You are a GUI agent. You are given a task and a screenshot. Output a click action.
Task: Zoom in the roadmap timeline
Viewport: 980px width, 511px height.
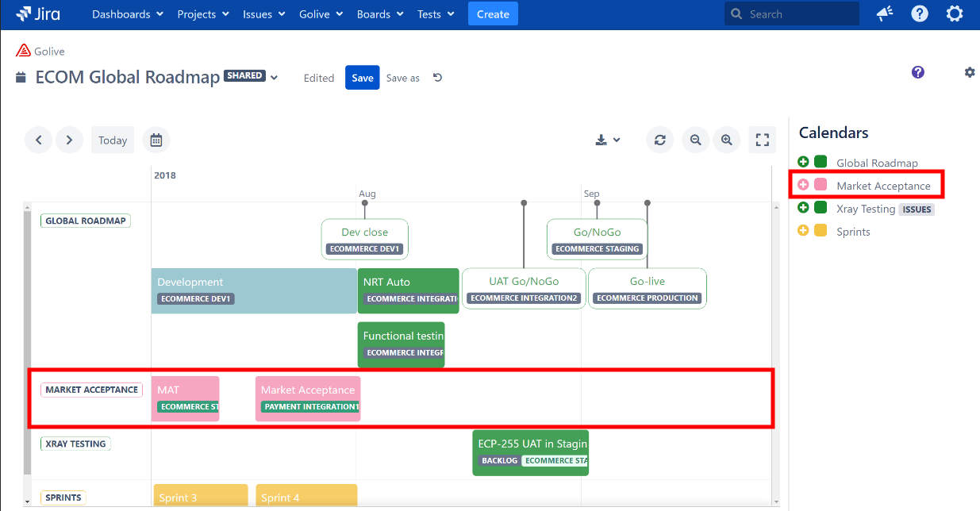click(x=726, y=140)
